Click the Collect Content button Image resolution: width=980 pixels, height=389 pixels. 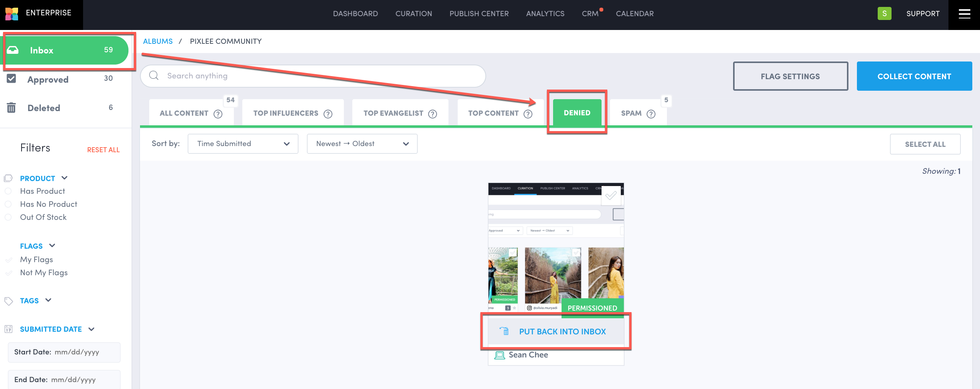914,76
